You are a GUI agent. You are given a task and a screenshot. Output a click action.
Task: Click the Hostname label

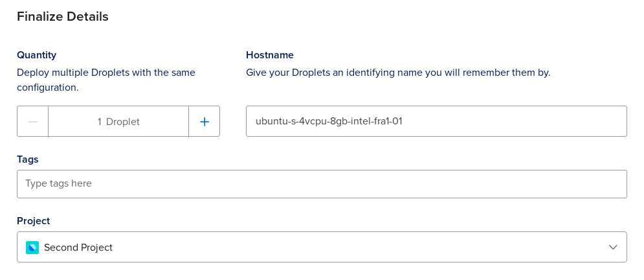269,55
